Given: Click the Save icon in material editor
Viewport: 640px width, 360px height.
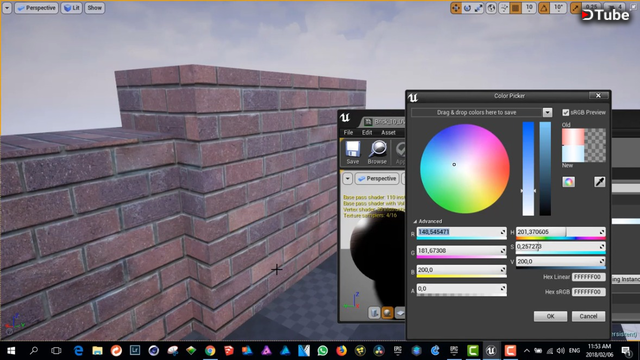Looking at the screenshot, I should point(353,152).
